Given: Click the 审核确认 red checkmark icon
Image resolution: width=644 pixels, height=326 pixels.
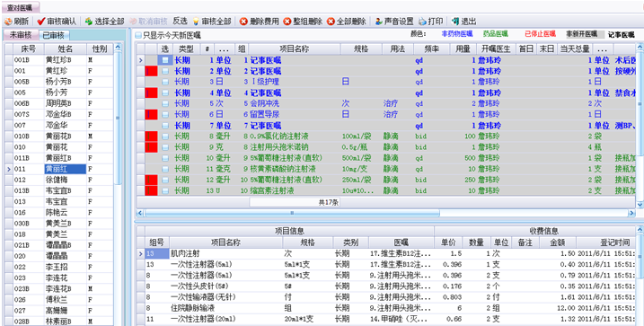Looking at the screenshot, I should [40, 22].
